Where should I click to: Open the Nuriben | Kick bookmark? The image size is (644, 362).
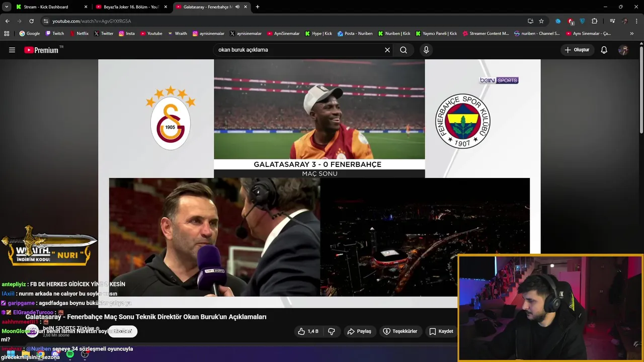[394, 34]
